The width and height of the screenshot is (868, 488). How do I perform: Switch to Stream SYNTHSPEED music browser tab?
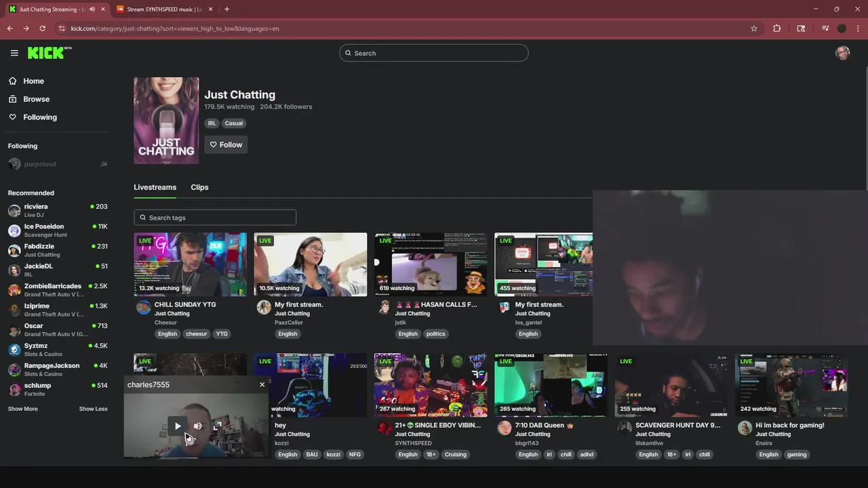pyautogui.click(x=163, y=9)
